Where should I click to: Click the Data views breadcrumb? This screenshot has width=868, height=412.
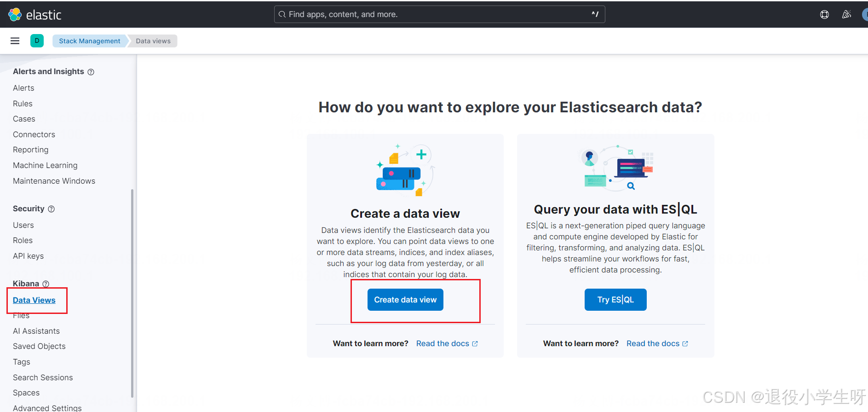[153, 41]
